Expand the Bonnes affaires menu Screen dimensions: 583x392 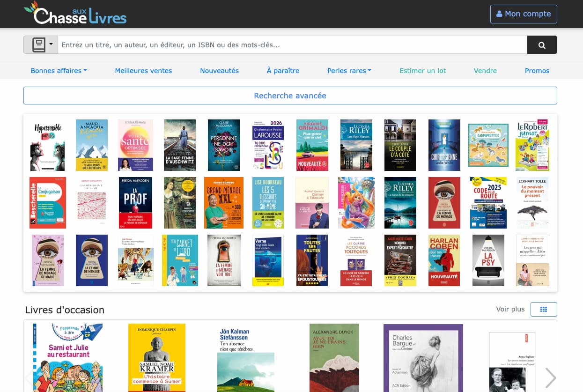pos(59,71)
